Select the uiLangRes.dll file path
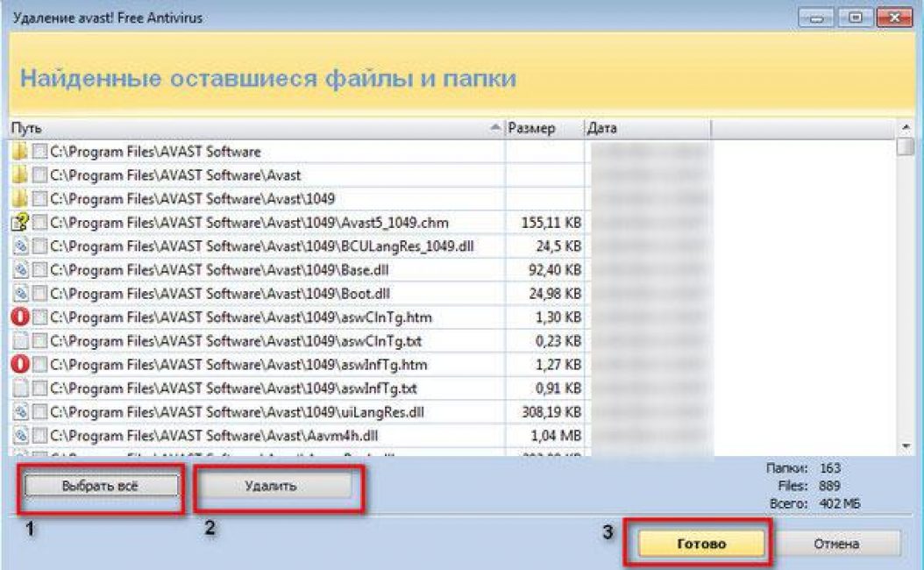 pyautogui.click(x=237, y=412)
